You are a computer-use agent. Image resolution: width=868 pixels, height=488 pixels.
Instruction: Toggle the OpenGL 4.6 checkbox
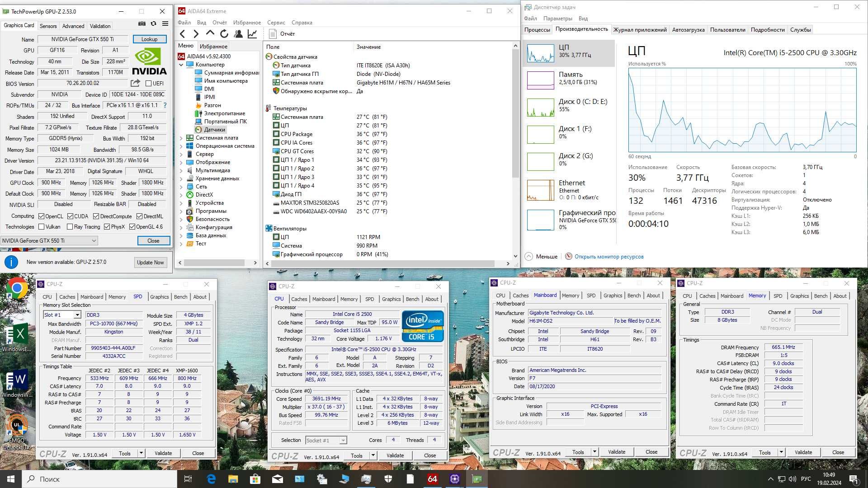coord(132,227)
